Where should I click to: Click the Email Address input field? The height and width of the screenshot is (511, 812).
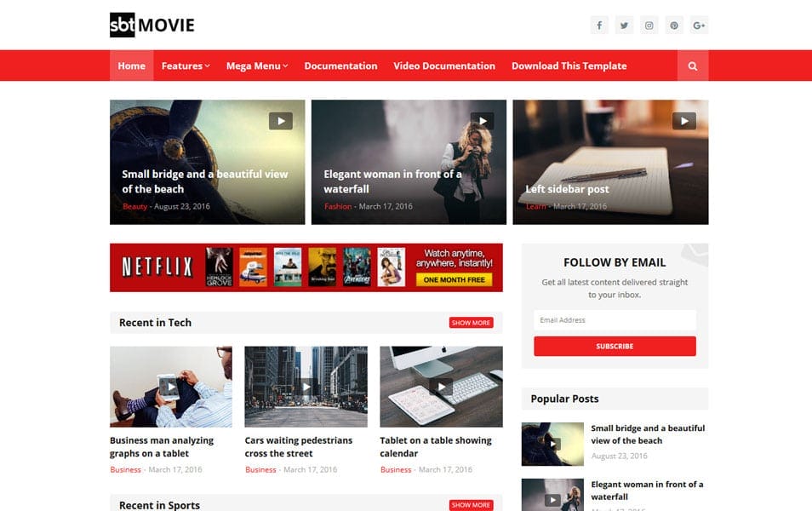point(614,319)
